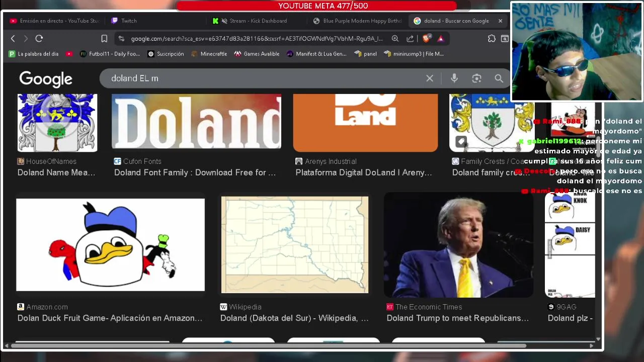Image resolution: width=644 pixels, height=362 pixels.
Task: Click the muted speaker icon on Kick tab
Action: tap(224, 21)
